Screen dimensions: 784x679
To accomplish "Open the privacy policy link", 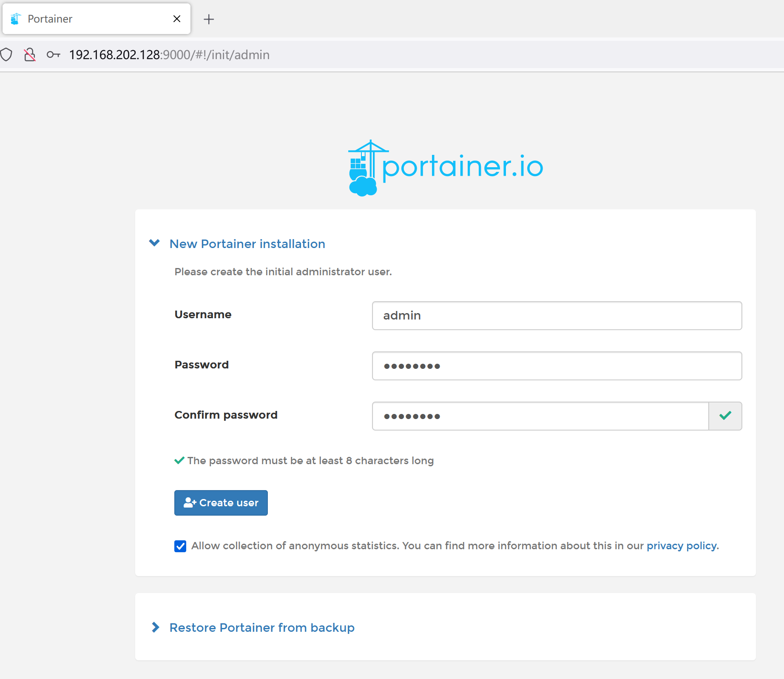I will (682, 546).
